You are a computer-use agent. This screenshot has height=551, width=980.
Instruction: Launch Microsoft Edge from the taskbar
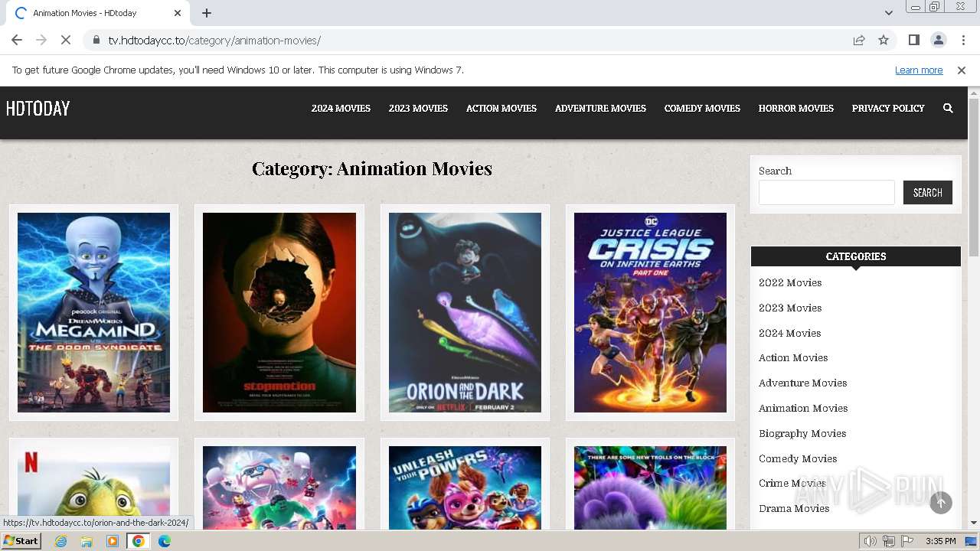[165, 541]
